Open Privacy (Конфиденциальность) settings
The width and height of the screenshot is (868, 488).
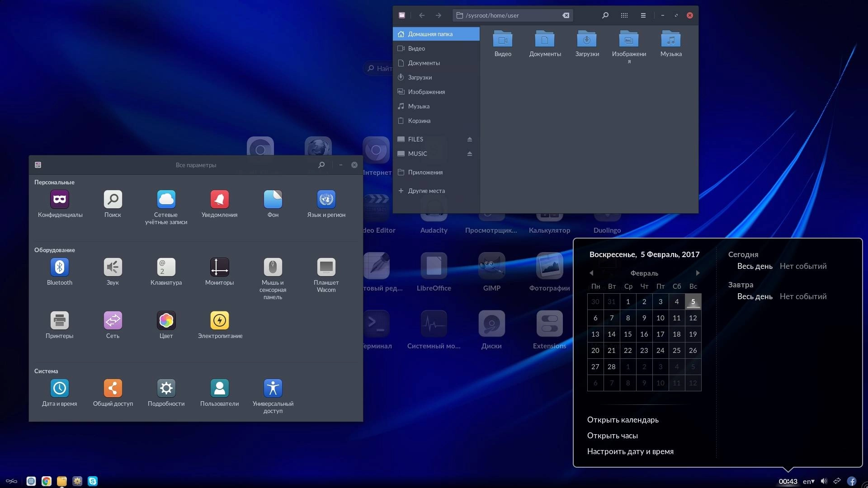point(60,199)
